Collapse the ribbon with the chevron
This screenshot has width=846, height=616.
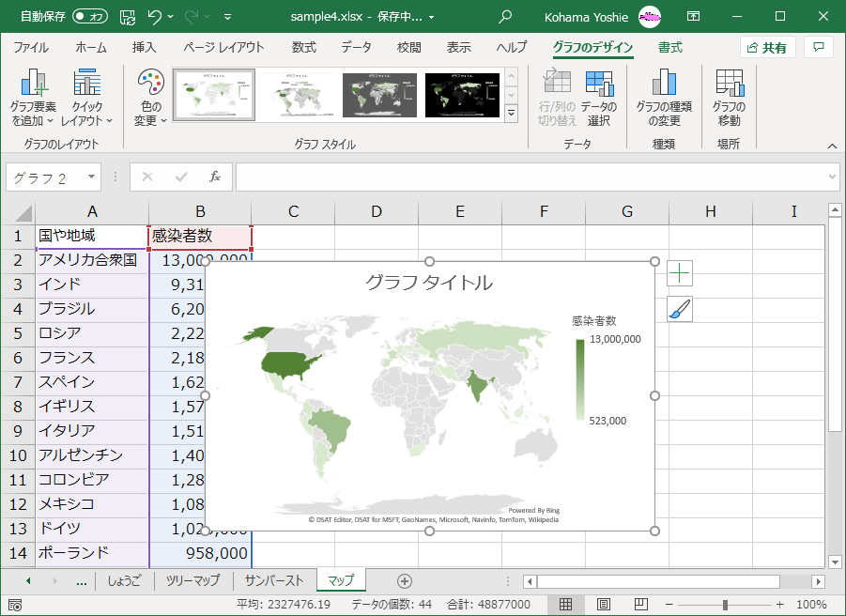tap(831, 146)
